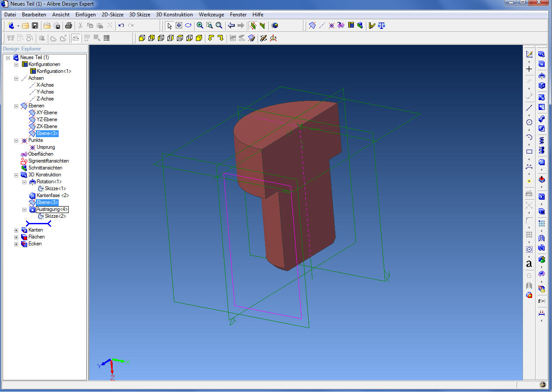Click the Activate 2D sketch icon
This screenshot has width=552, height=392.
529,54
